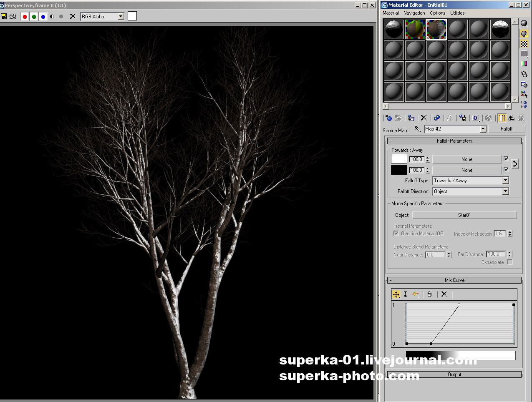This screenshot has width=532, height=402.
Task: Toggle the red channel display
Action: click(25, 17)
